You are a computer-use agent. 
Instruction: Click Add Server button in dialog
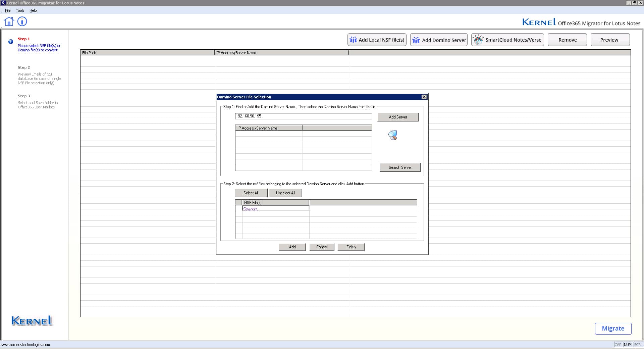(x=398, y=117)
